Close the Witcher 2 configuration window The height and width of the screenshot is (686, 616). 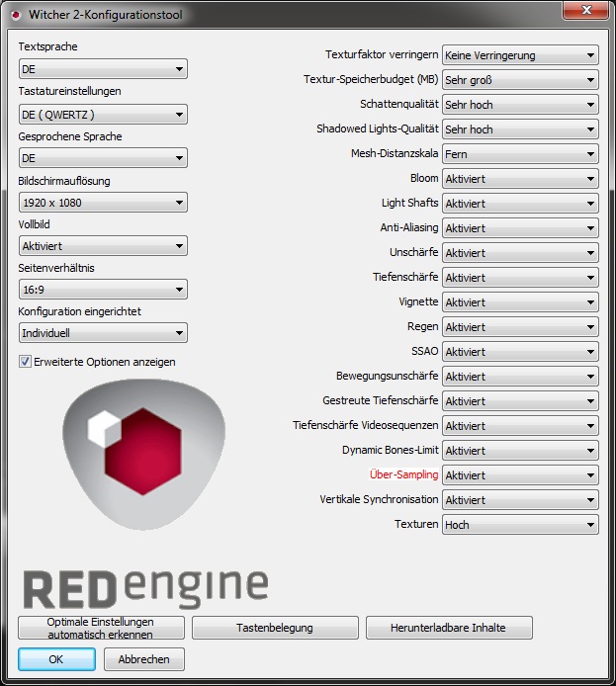pos(585,11)
